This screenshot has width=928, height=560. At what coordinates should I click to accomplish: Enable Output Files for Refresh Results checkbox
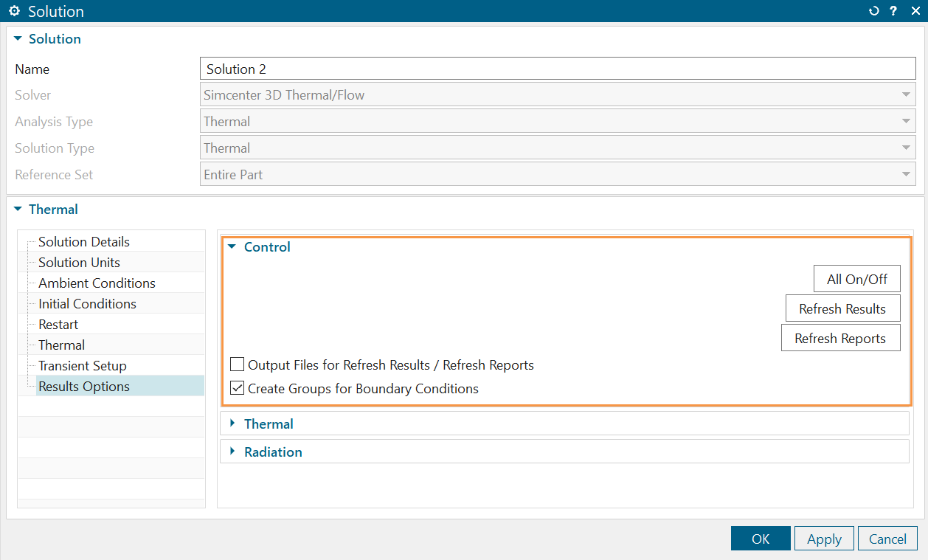click(237, 364)
